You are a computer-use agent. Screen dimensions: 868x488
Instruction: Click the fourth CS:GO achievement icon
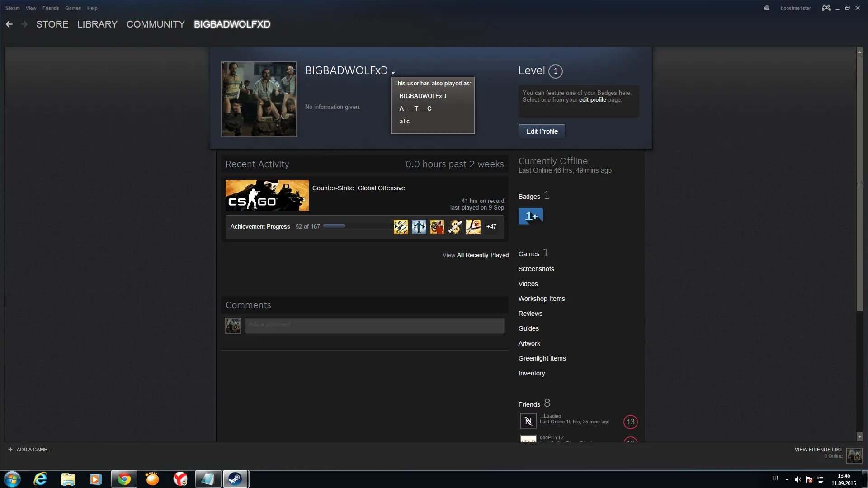pos(455,226)
